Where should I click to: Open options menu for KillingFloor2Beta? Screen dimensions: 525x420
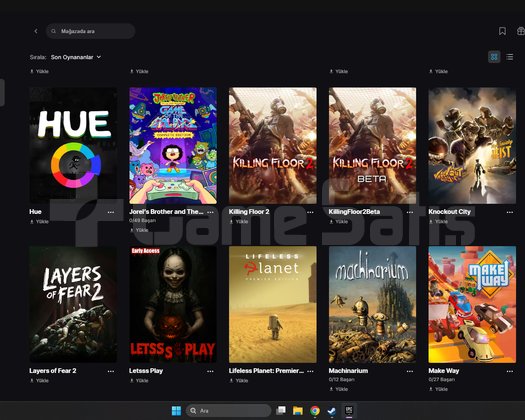pyautogui.click(x=410, y=212)
